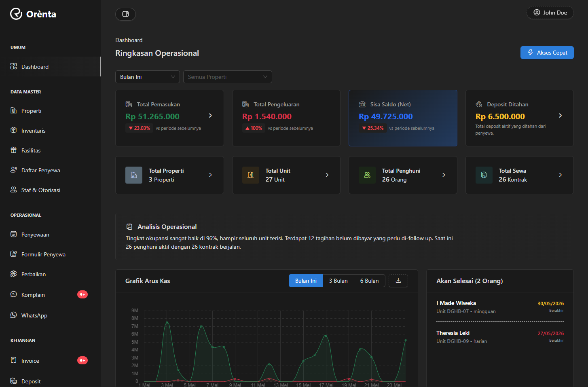588x387 pixels.
Task: Click the Dashboard breadcrumb text
Action: (x=129, y=40)
